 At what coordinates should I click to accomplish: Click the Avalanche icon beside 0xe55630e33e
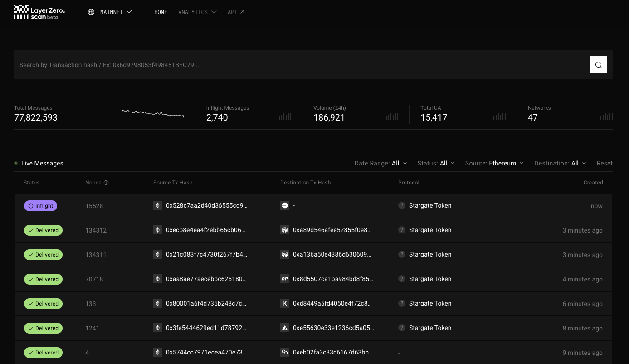(285, 328)
